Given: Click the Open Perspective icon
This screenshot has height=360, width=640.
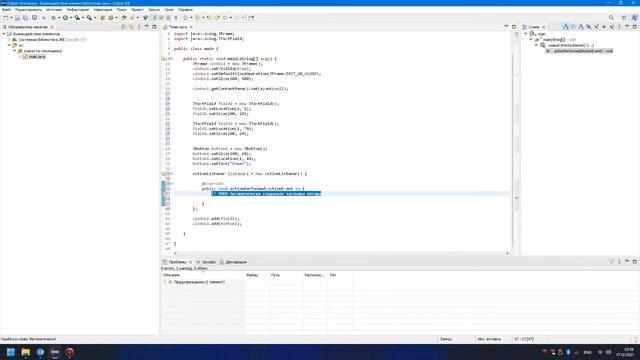Looking at the screenshot, I should (624, 18).
